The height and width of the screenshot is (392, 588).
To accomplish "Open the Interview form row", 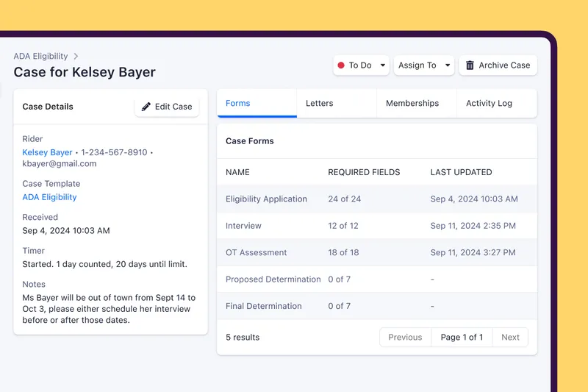I will (x=243, y=226).
